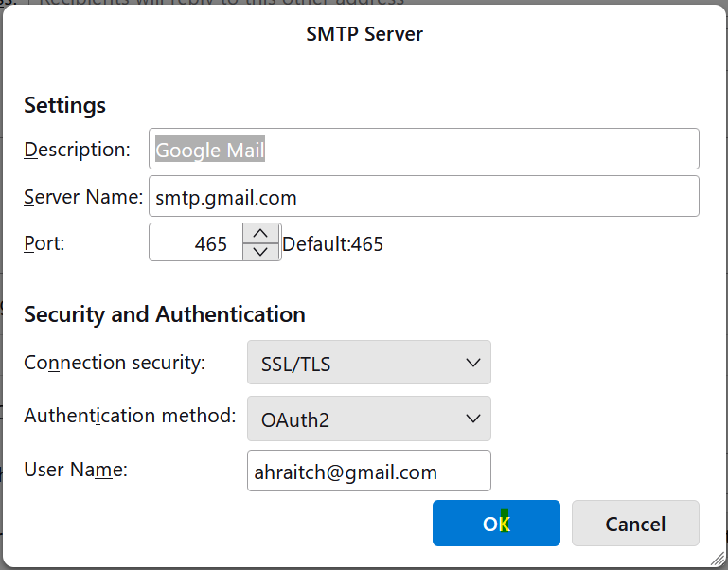Viewport: 728px width, 570px height.
Task: Click the "Description:" label
Action: click(77, 150)
